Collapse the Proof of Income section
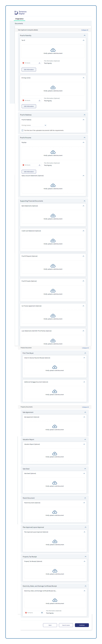Screen dimensions: 102x644 84,137
